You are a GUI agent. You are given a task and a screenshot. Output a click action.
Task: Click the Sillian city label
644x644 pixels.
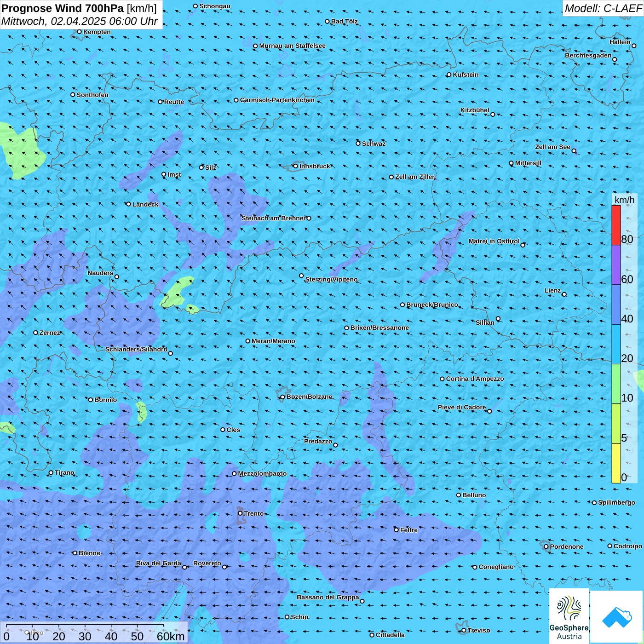pyautogui.click(x=485, y=322)
